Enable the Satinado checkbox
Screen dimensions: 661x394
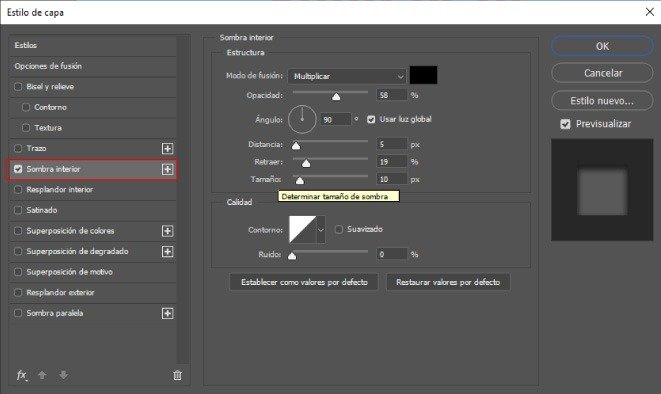click(18, 210)
